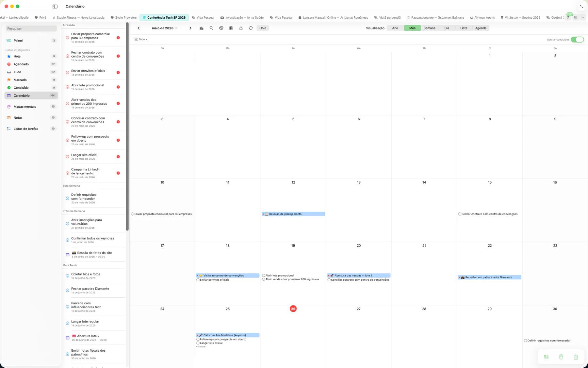Viewport: 588px width, 368px height.
Task: Toggle the sidebar panel icon
Action: (x=55, y=6)
